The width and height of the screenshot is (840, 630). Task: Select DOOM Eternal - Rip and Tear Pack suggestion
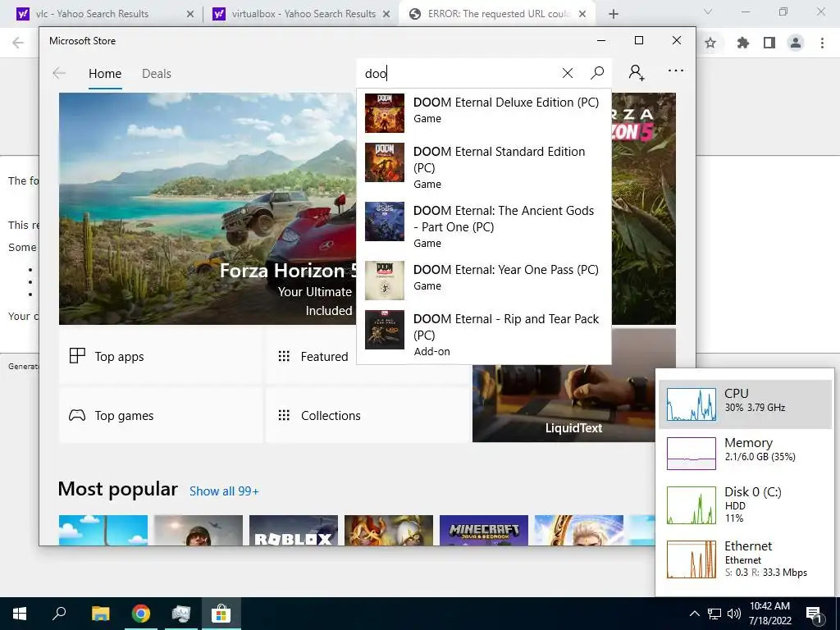point(484,335)
